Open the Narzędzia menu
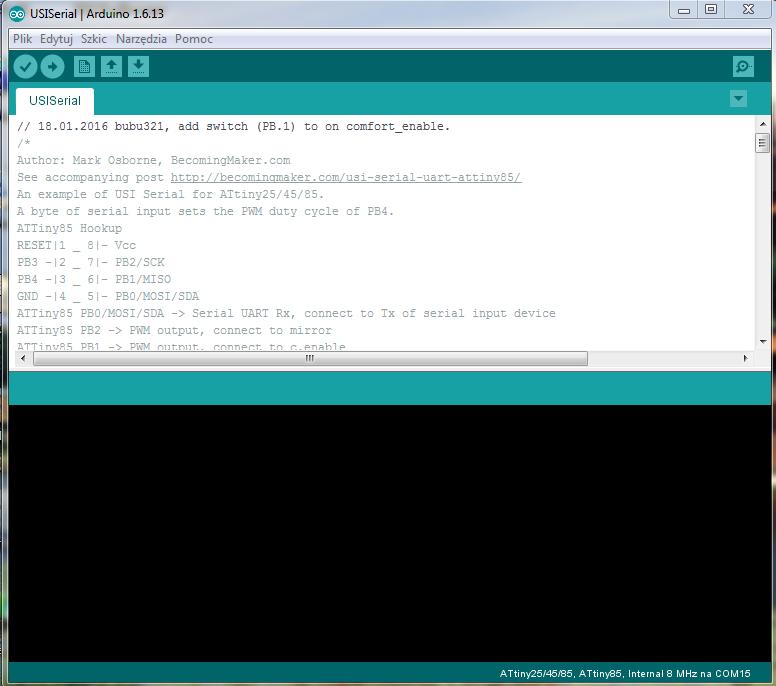776x686 pixels. tap(141, 39)
